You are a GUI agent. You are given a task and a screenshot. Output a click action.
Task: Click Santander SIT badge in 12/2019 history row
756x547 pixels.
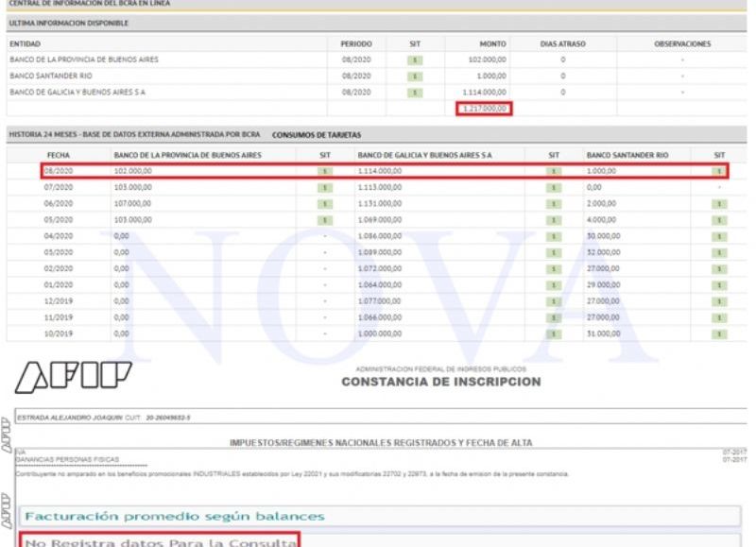(x=719, y=301)
